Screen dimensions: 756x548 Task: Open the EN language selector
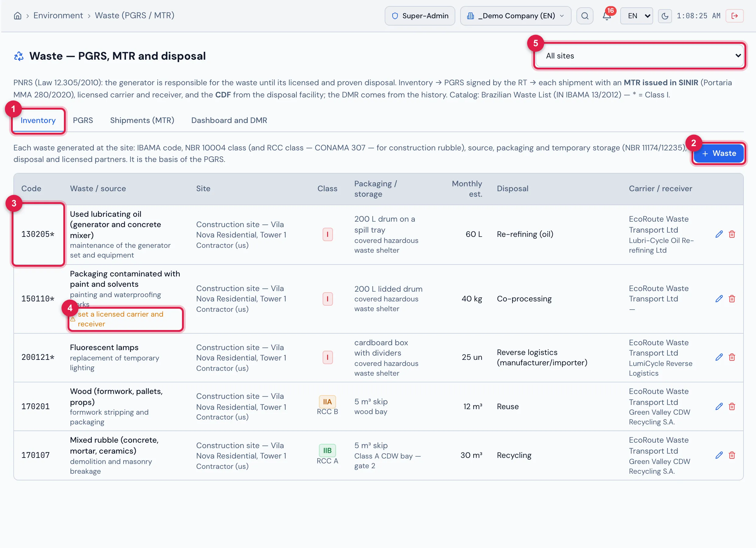636,16
